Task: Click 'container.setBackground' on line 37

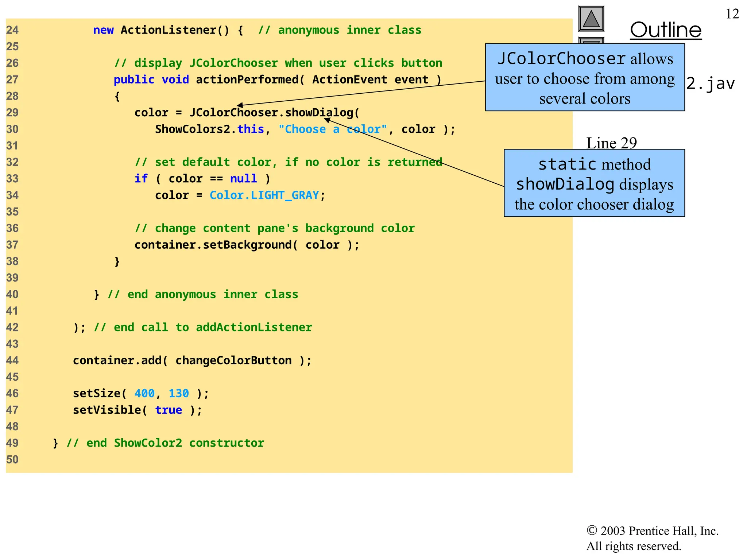Action: [213, 245]
